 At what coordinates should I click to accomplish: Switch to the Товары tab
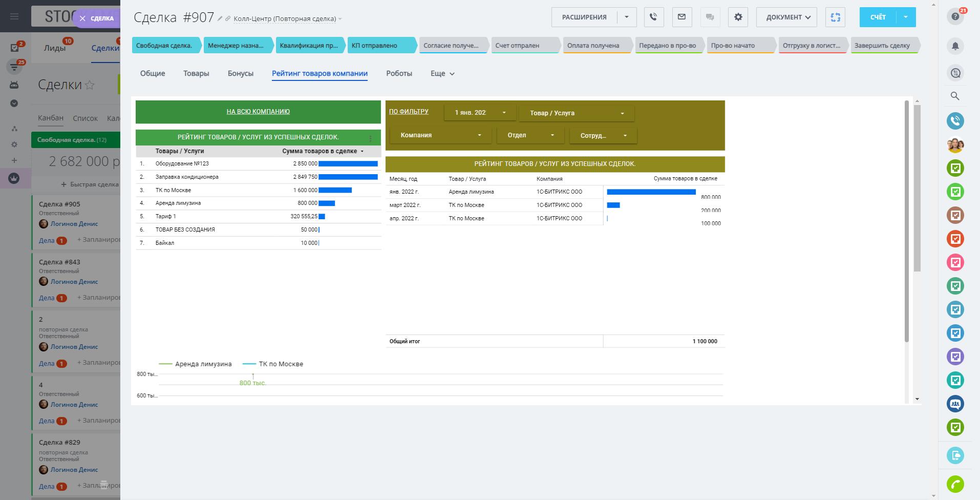(x=196, y=73)
